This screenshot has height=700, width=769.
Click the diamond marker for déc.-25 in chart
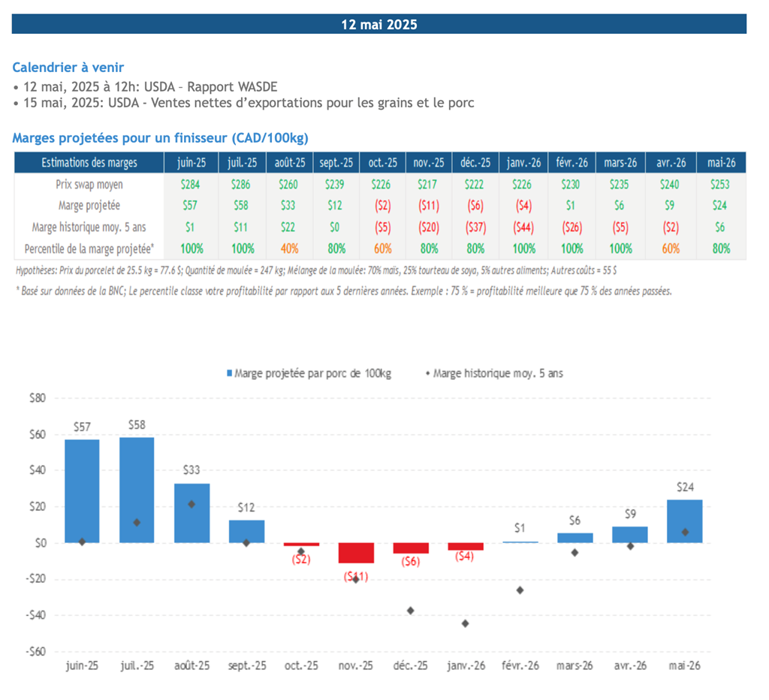point(410,611)
